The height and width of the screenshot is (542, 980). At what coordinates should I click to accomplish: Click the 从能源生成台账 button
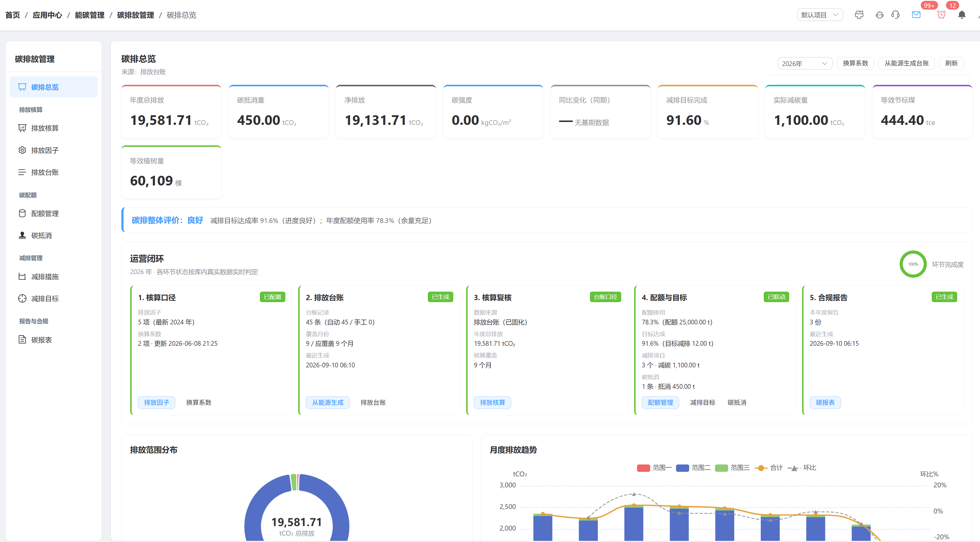pos(906,63)
